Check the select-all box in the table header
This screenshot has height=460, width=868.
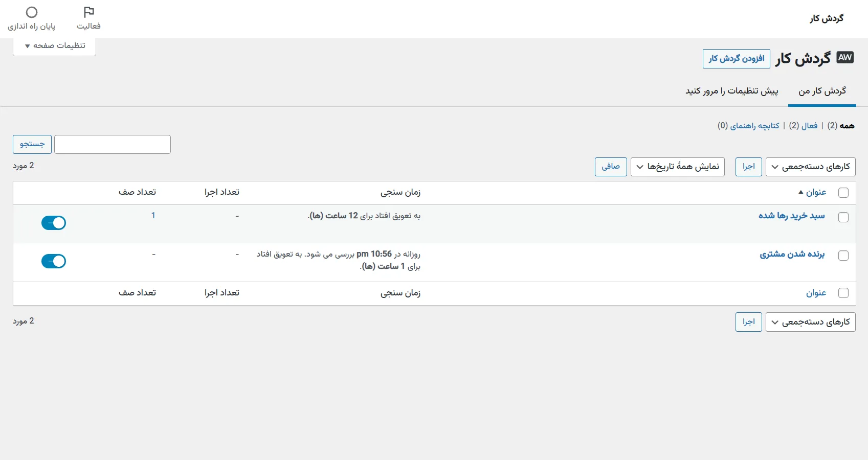843,193
